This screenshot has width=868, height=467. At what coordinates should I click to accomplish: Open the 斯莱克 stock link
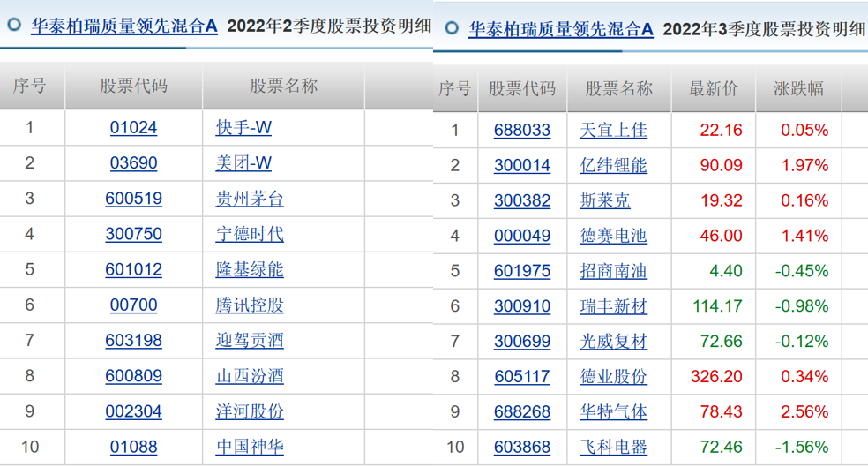pos(605,200)
